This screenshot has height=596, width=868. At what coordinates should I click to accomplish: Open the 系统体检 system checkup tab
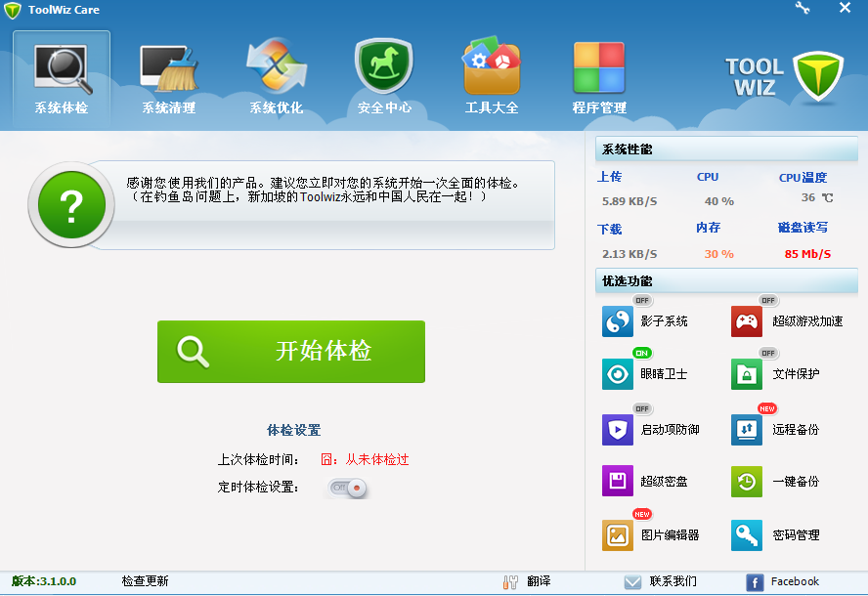click(x=62, y=78)
